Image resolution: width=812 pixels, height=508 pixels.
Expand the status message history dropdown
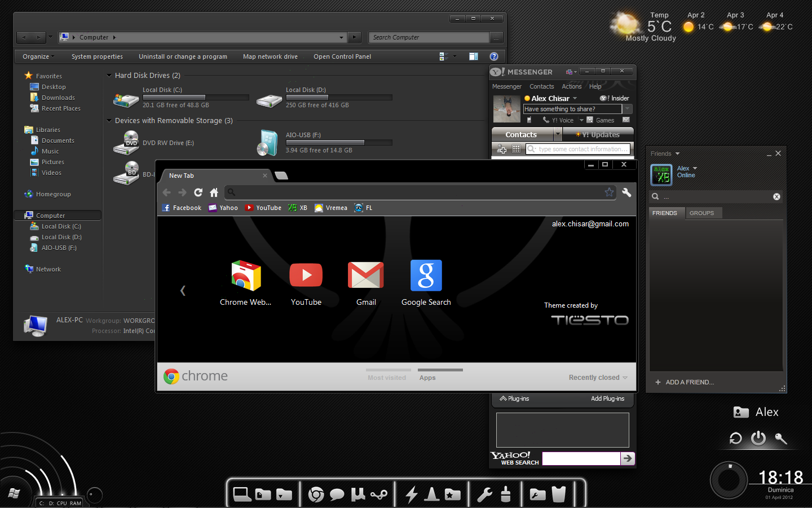pos(627,109)
